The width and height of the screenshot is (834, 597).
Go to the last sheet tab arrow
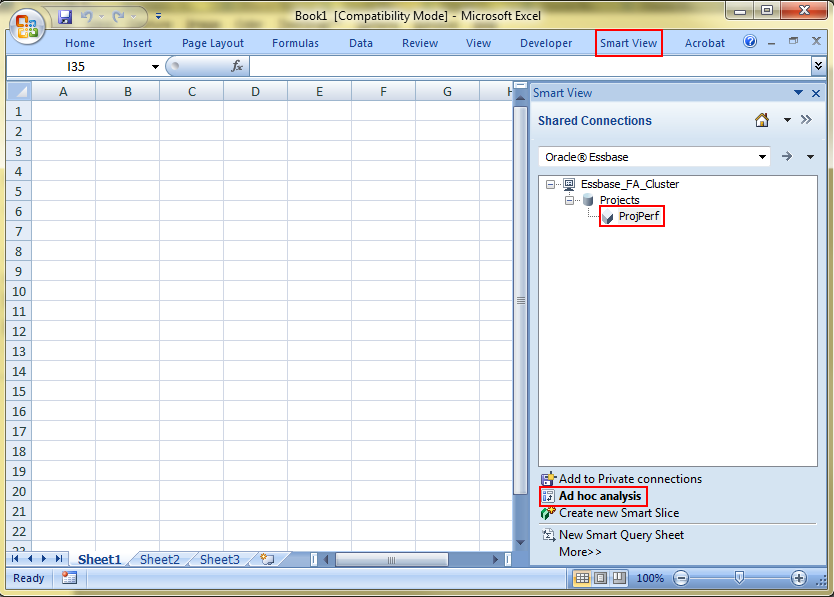[x=59, y=559]
